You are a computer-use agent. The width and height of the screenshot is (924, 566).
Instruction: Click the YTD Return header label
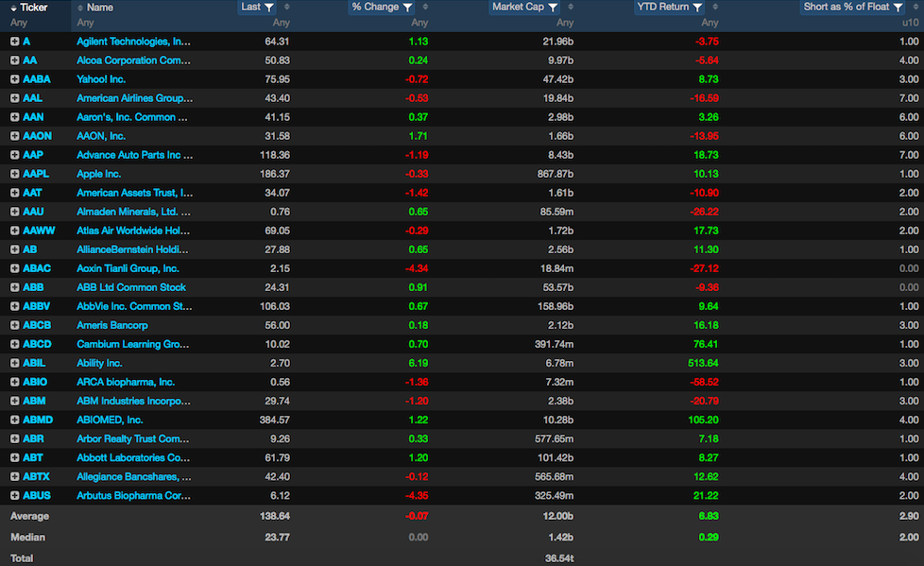tap(663, 7)
